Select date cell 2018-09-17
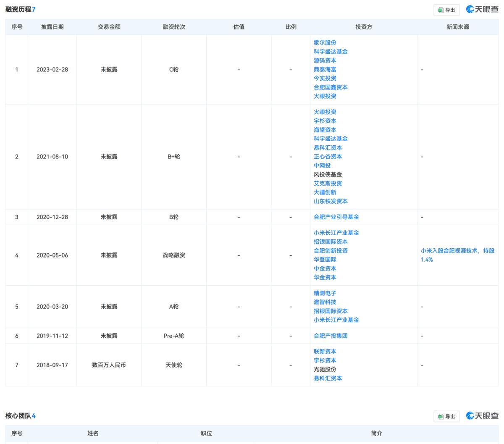Screen dimensions: 504x444 tap(52, 365)
